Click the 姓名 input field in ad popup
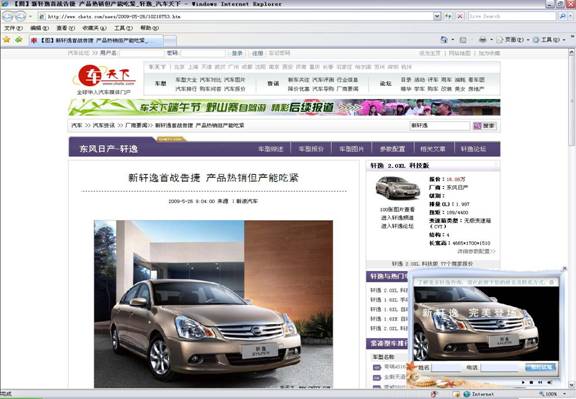Screen dimensions: 576x399 click(x=446, y=367)
